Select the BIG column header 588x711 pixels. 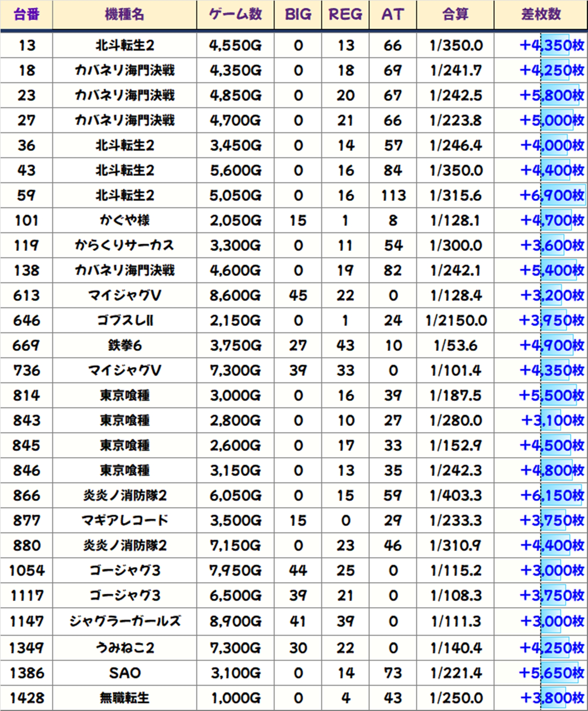(x=298, y=15)
